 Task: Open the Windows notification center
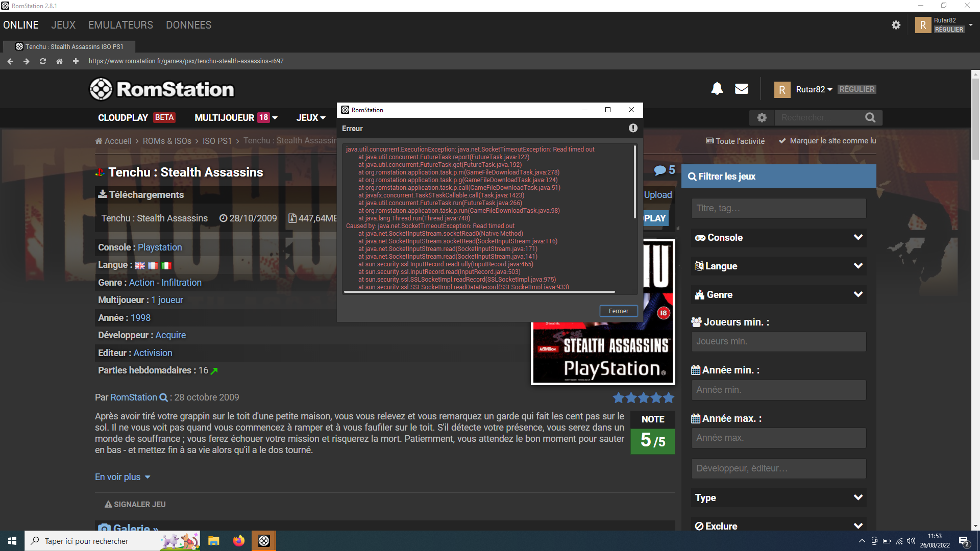click(964, 541)
